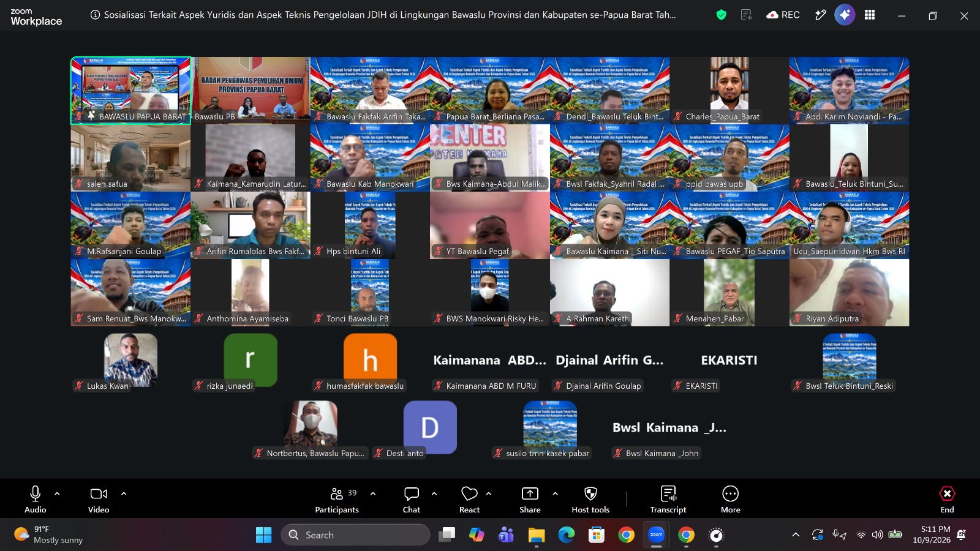Screen dimensions: 980x551
Task: Click the EKARISTI participant name label
Action: point(701,386)
